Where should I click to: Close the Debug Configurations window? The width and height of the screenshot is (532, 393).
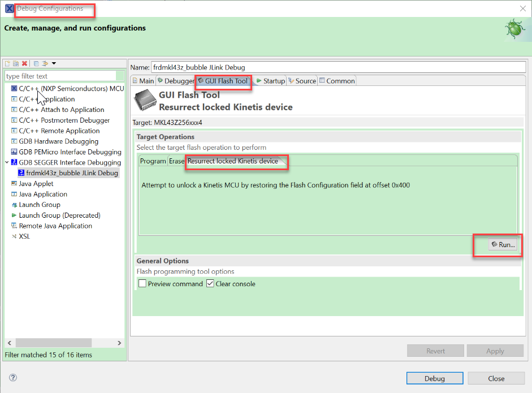[x=523, y=8]
